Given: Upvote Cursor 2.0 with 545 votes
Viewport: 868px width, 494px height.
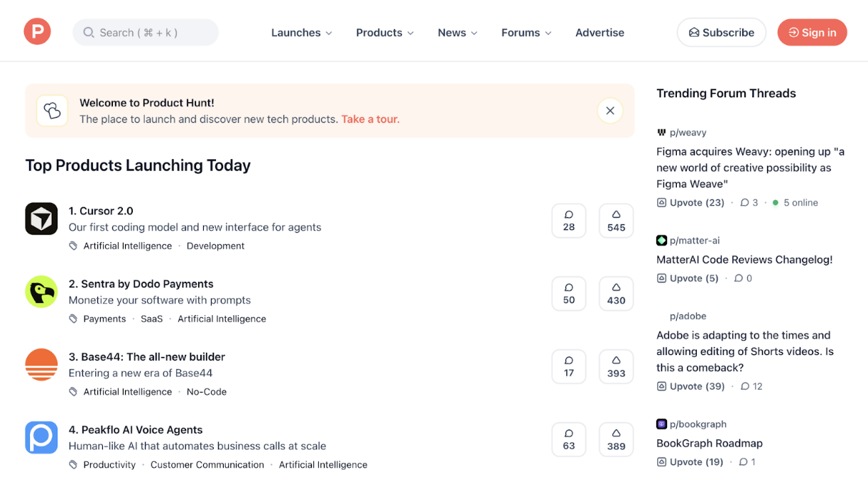Looking at the screenshot, I should pyautogui.click(x=616, y=221).
